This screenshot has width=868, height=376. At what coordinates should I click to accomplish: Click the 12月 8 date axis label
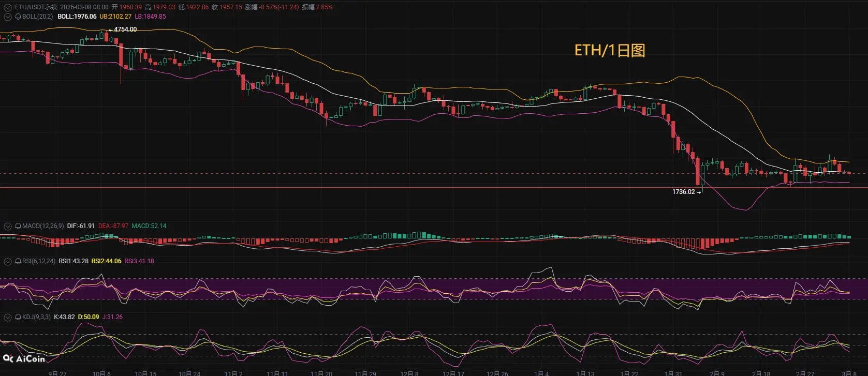[x=409, y=373]
